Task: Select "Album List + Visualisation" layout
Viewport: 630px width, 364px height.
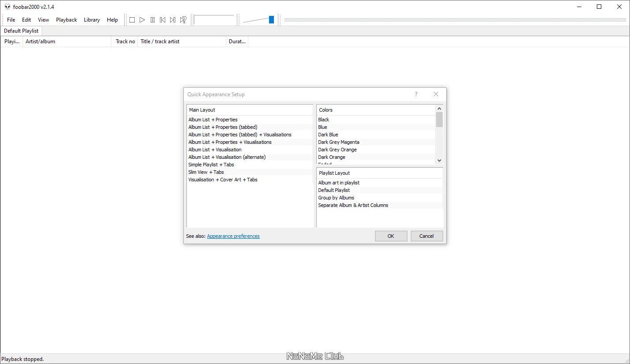Action: click(x=250, y=150)
